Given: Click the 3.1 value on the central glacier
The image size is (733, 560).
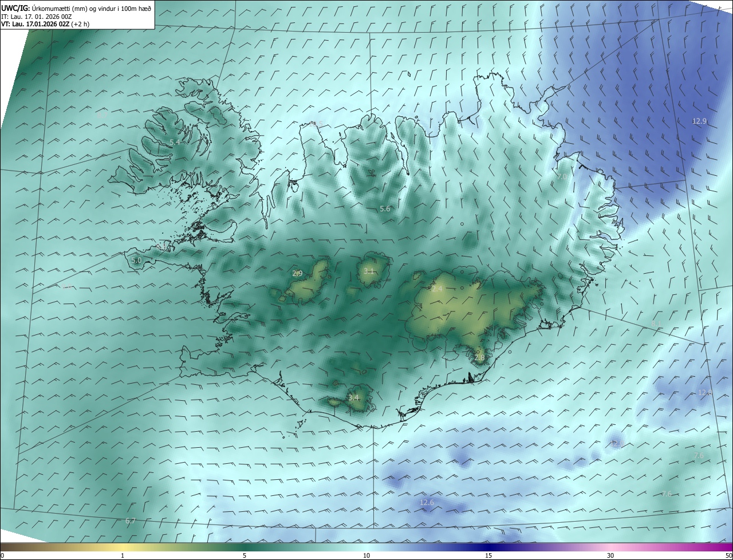Looking at the screenshot, I should (369, 271).
